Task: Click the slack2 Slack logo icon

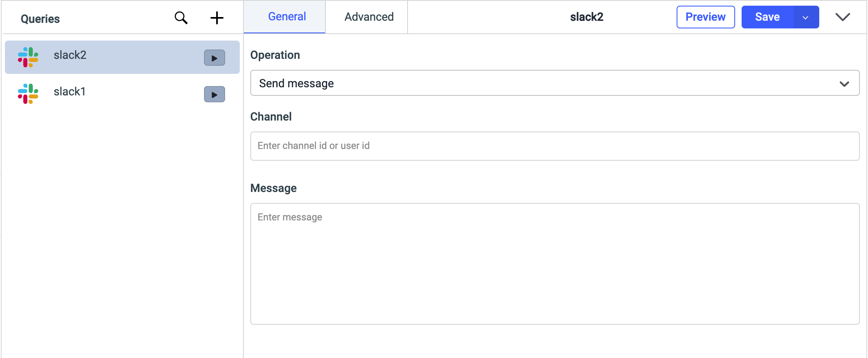Action: pos(28,57)
